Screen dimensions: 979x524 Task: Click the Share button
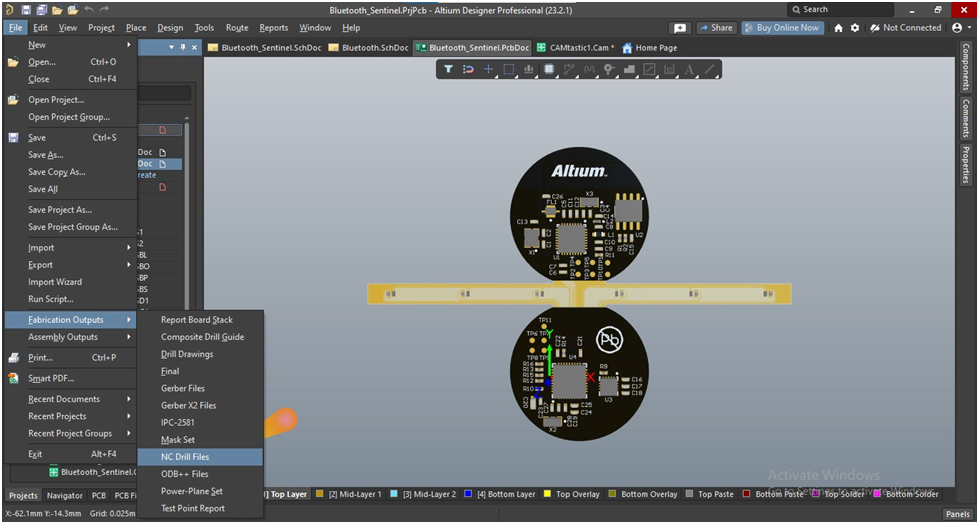pyautogui.click(x=716, y=28)
